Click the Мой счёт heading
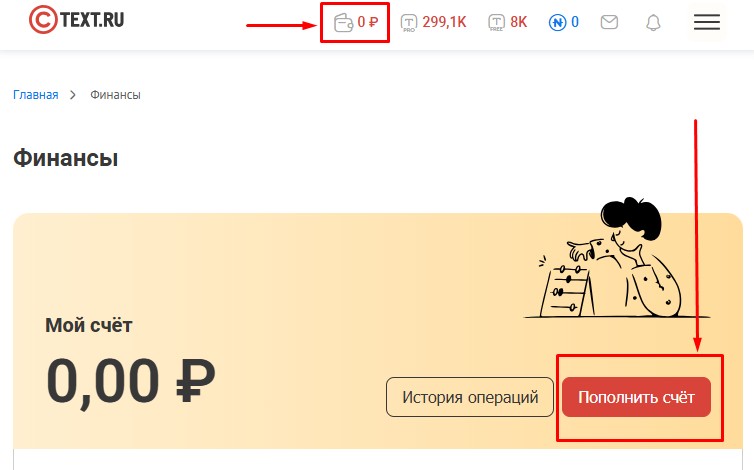The width and height of the screenshot is (754, 470). pyautogui.click(x=88, y=326)
